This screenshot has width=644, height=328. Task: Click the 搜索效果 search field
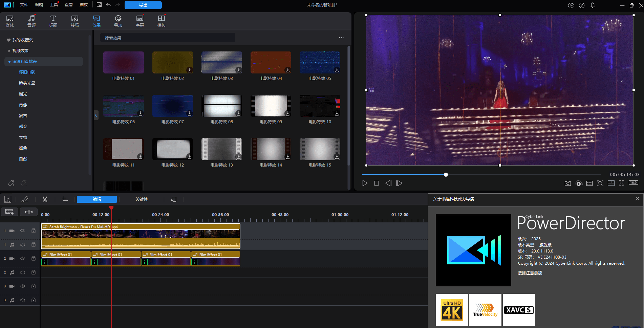point(168,38)
